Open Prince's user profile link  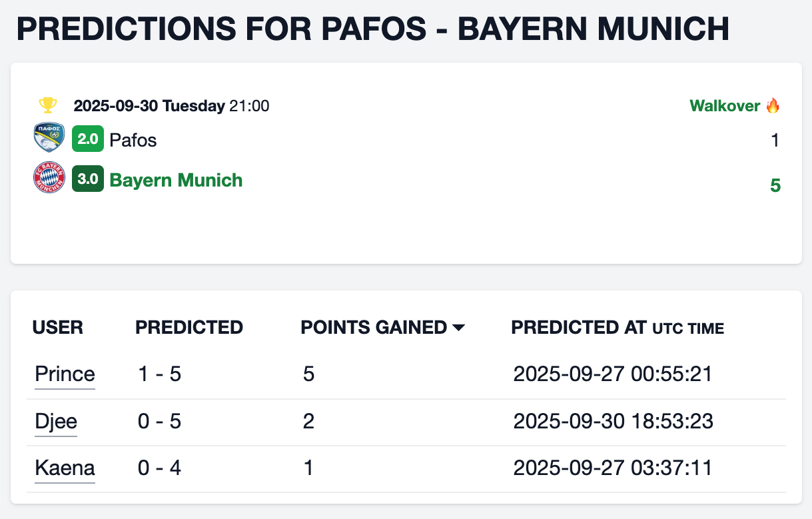tap(65, 374)
